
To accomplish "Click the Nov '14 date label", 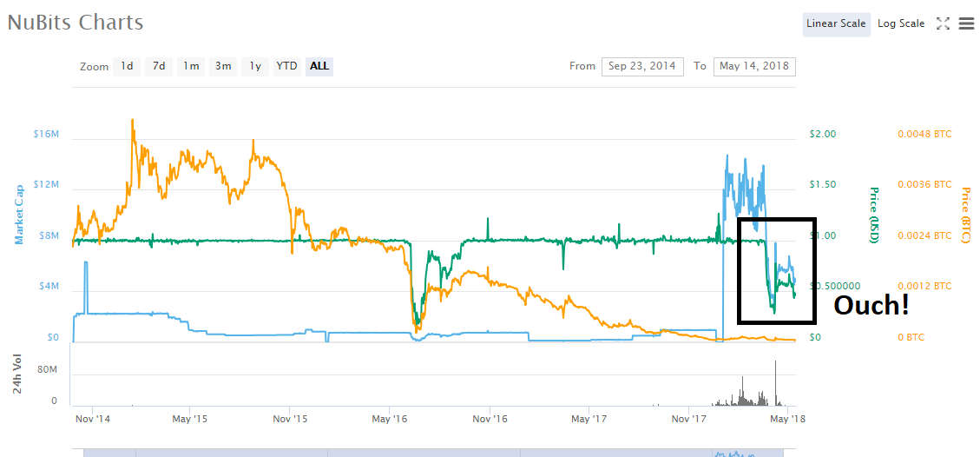I will [x=93, y=418].
